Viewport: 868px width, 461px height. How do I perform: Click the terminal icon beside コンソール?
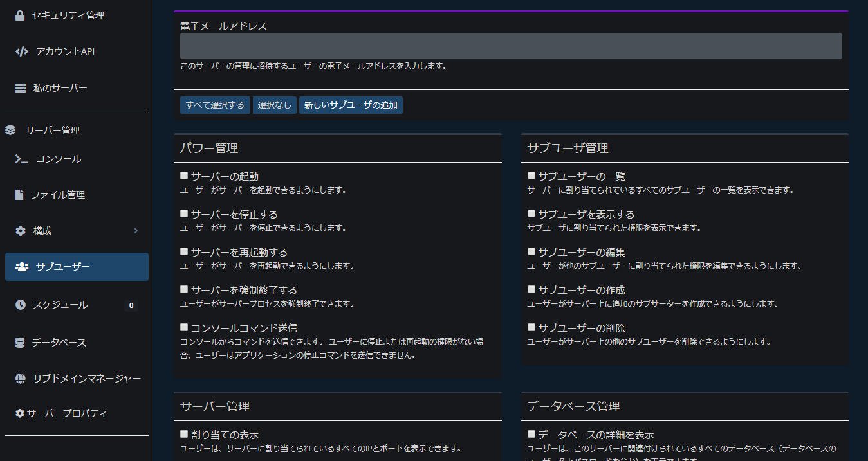click(22, 159)
